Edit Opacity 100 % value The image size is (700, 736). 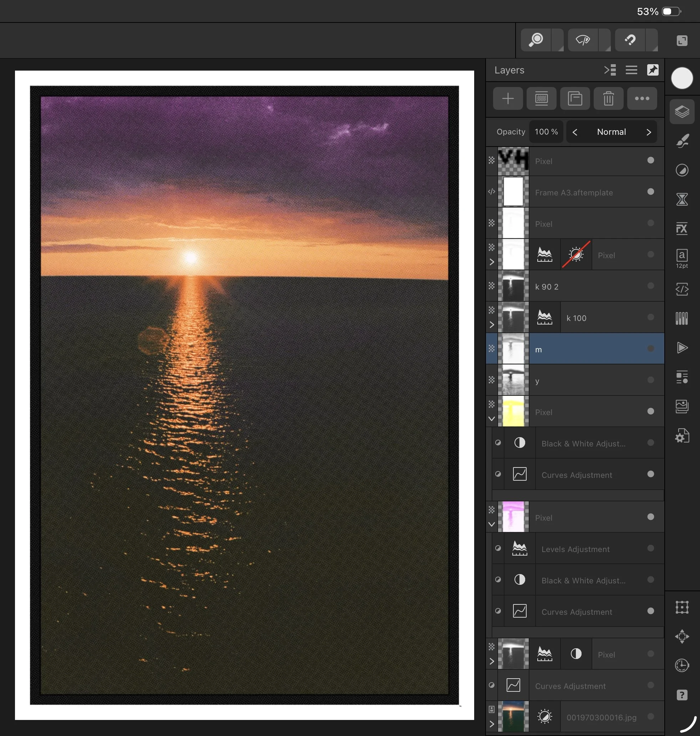(546, 132)
